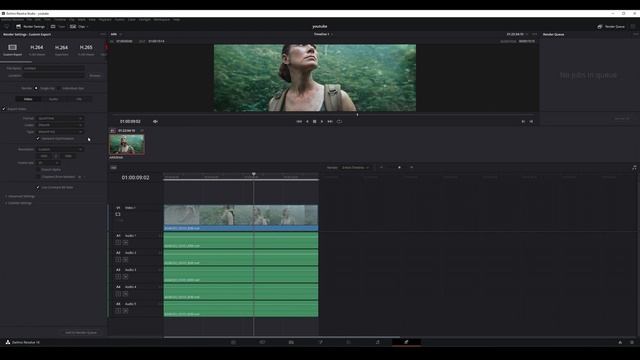The height and width of the screenshot is (360, 640).
Task: Stop playback in the viewer
Action: pos(315,121)
